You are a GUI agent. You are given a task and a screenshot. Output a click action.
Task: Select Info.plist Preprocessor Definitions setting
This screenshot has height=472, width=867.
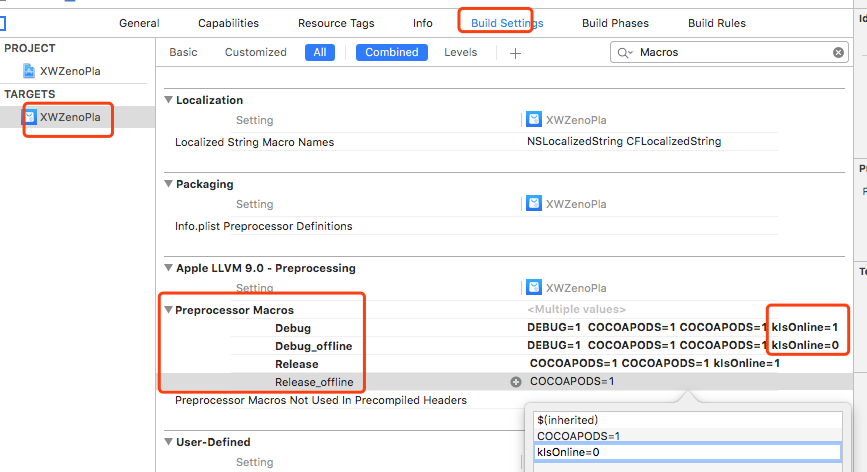[x=264, y=226]
